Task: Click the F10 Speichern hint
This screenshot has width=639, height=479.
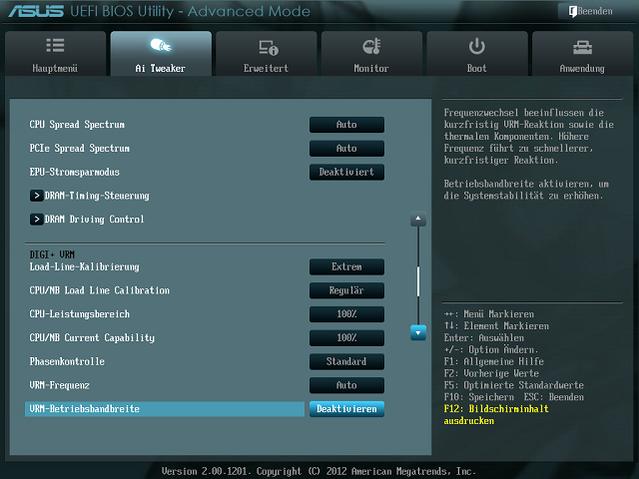Action: pos(479,397)
